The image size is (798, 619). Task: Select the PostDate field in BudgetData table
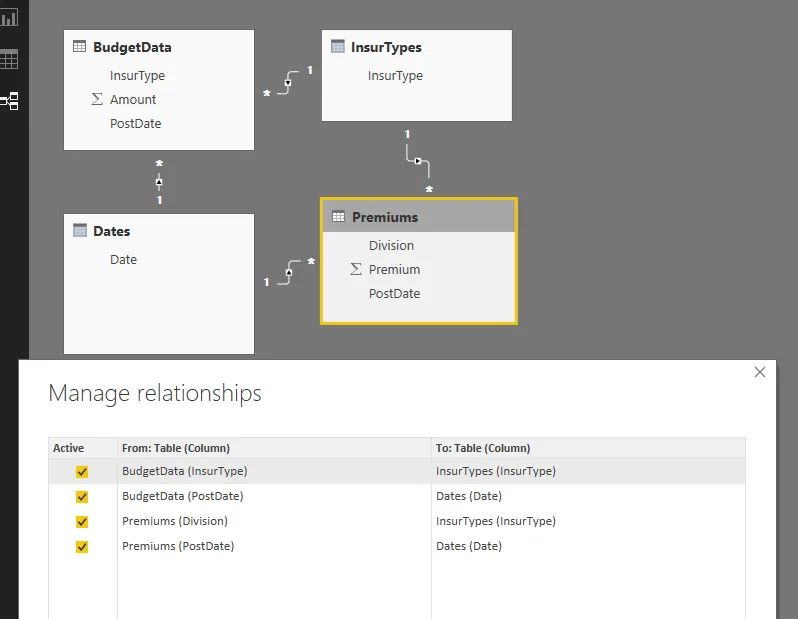[x=136, y=123]
